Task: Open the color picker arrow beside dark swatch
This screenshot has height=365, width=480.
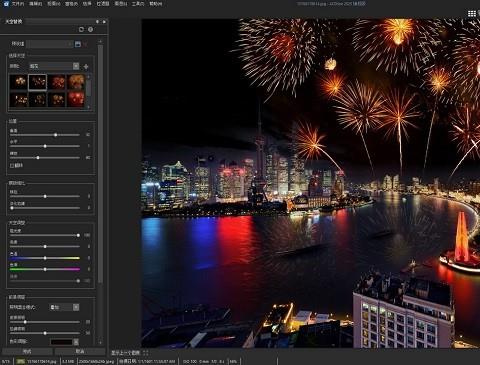Action: click(76, 342)
